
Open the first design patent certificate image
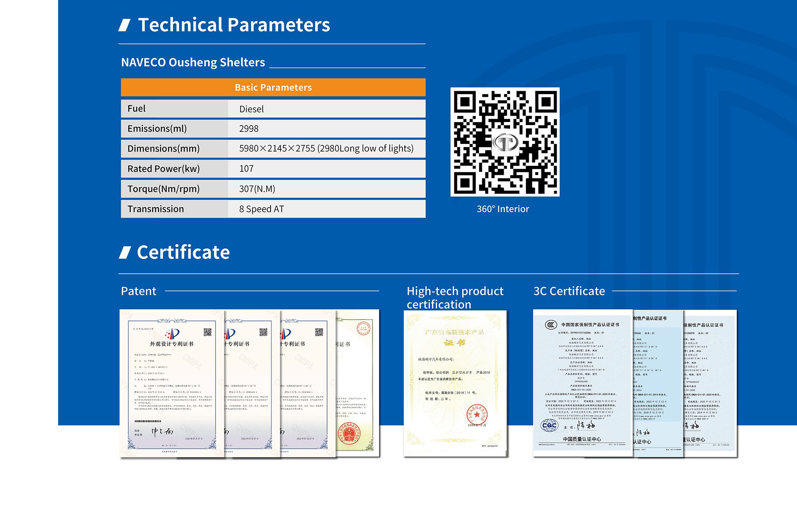172,383
